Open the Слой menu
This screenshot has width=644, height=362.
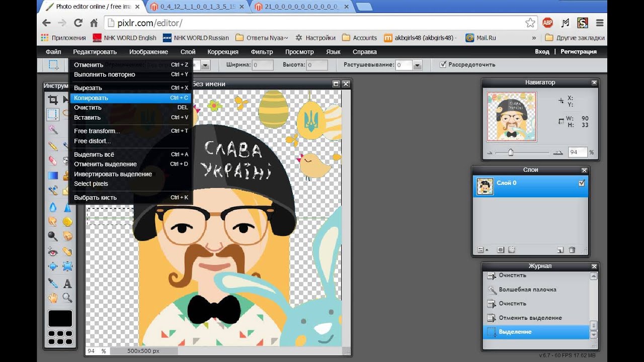click(188, 52)
